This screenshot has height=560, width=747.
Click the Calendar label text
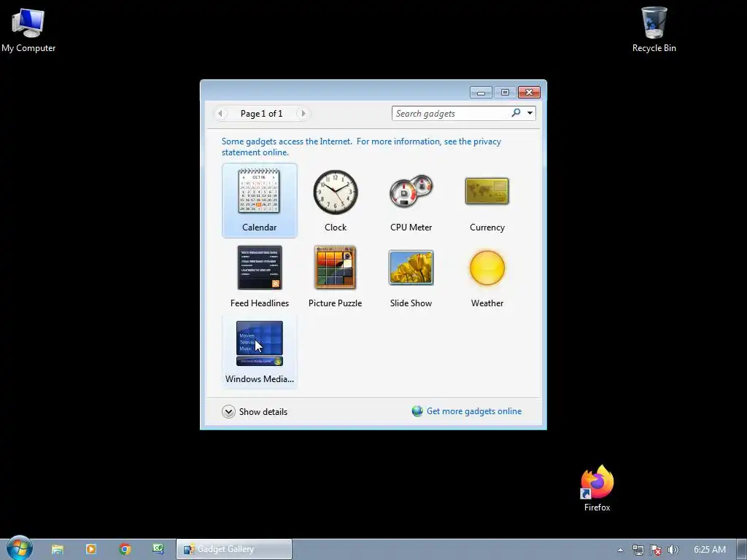coord(259,227)
